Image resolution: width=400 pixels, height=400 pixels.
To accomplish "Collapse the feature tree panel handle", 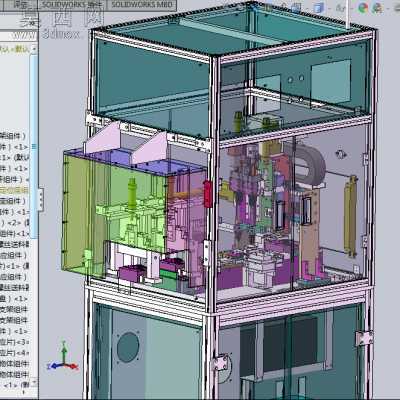I will tap(41, 200).
